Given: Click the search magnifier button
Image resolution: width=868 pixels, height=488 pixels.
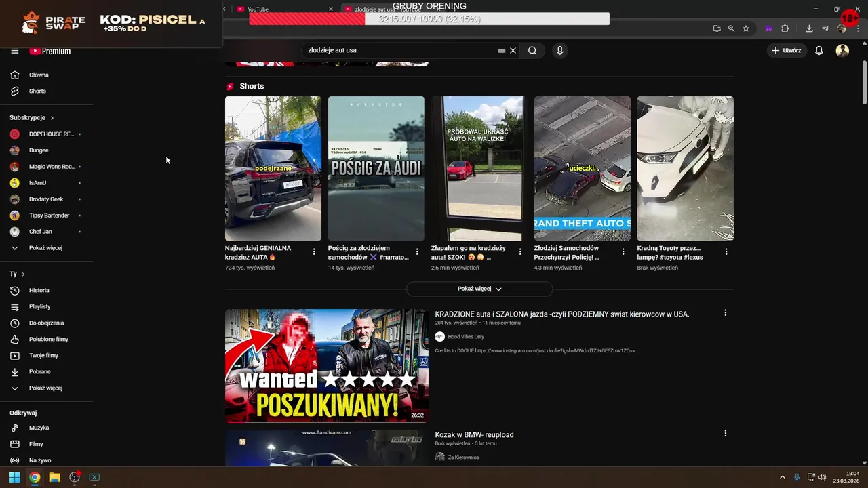Looking at the screenshot, I should pos(532,50).
